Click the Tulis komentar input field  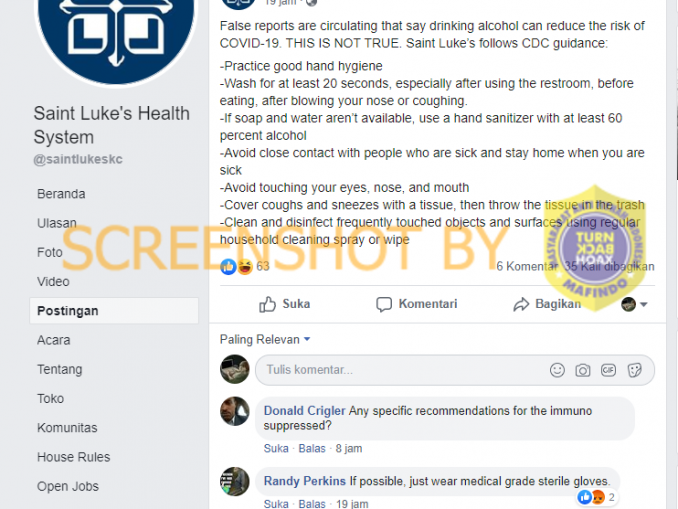pyautogui.click(x=455, y=370)
